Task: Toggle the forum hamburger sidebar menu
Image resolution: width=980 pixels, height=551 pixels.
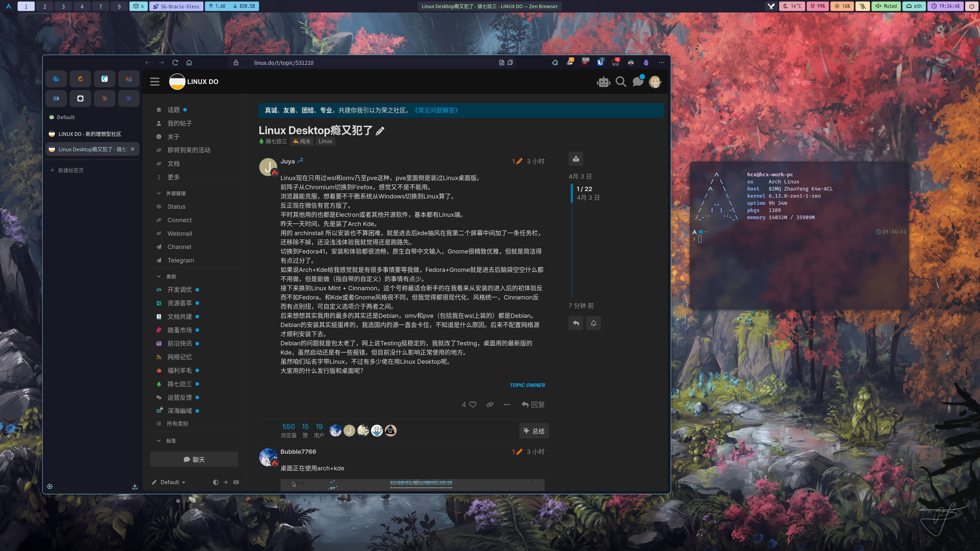Action: (x=154, y=82)
